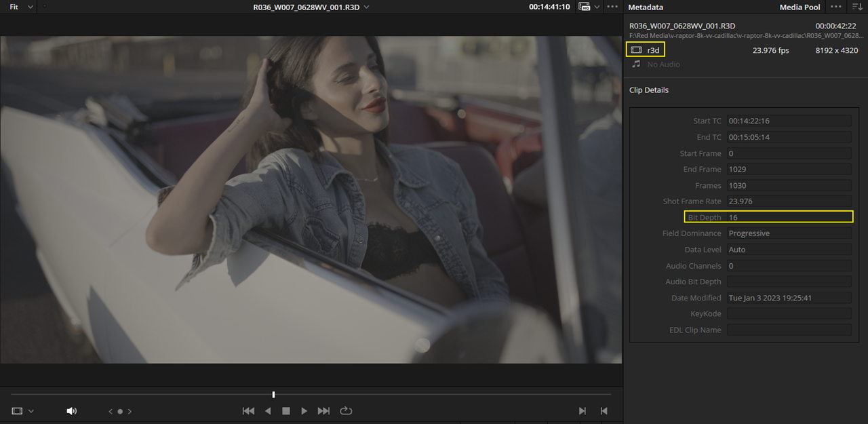Open the viewer three-dots options menu
Viewport: 868px width, 424px height.
[612, 7]
